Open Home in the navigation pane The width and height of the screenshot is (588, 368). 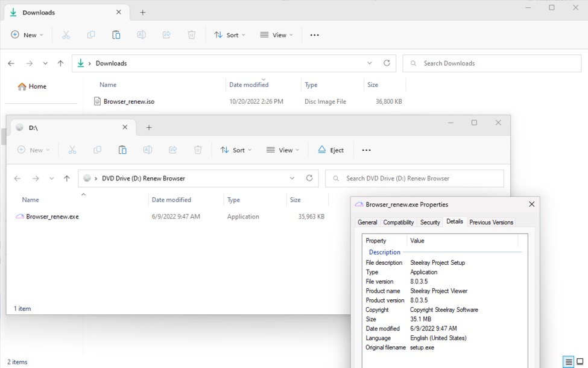37,86
